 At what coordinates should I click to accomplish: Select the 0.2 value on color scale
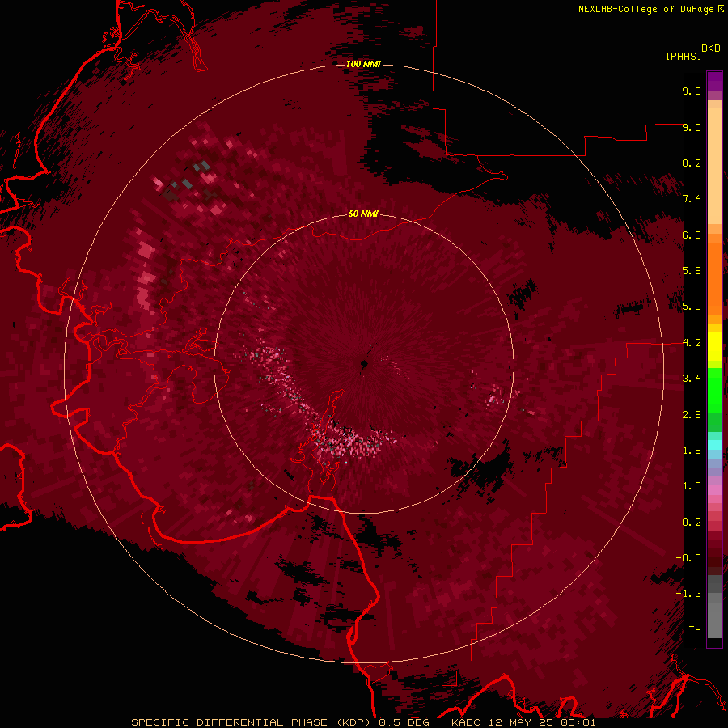point(692,523)
